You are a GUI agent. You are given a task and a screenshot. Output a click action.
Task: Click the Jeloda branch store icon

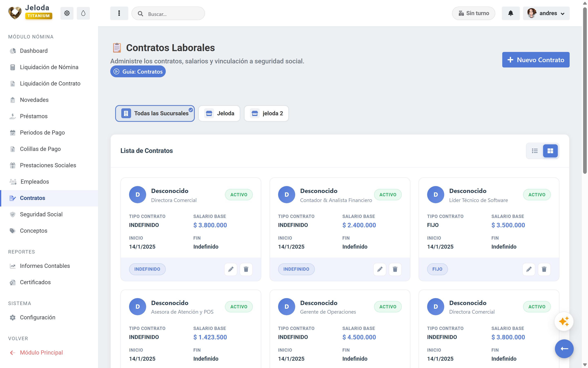click(209, 113)
